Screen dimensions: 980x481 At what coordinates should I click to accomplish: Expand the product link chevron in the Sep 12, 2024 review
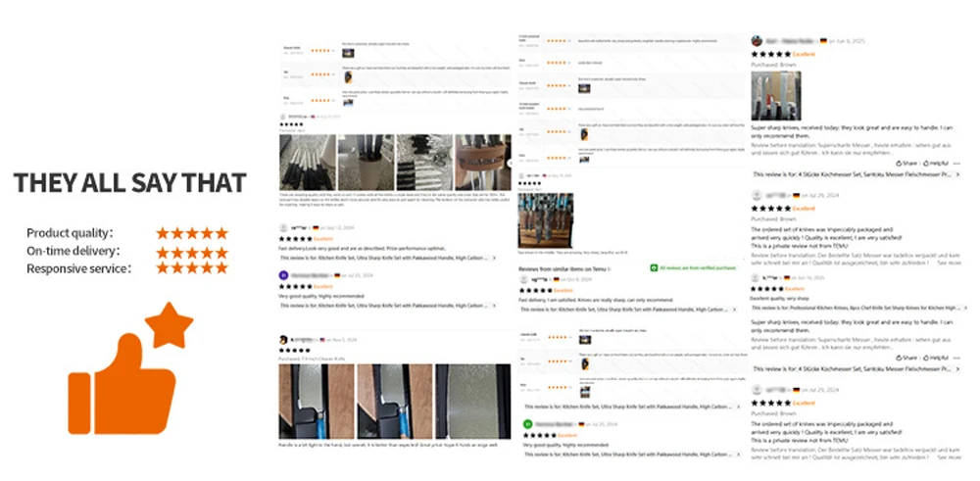point(494,258)
